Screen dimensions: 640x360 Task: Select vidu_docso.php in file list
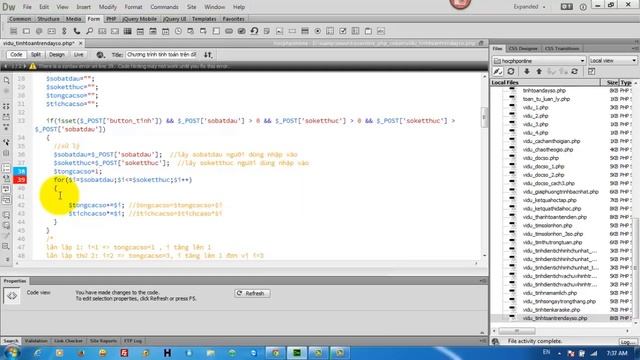pos(540,158)
